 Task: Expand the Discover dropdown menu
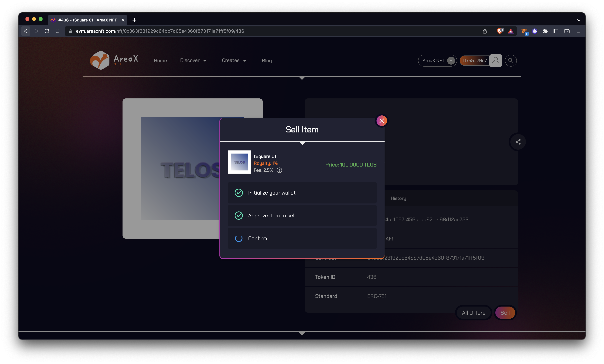pyautogui.click(x=193, y=61)
